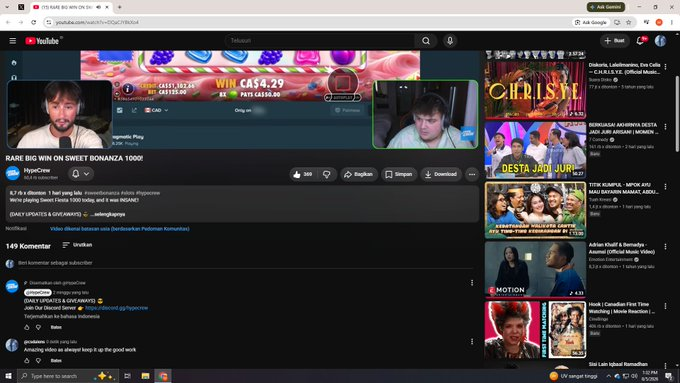Open Urutkan comment sort menu
Image resolution: width=680 pixels, height=383 pixels.
pos(77,245)
